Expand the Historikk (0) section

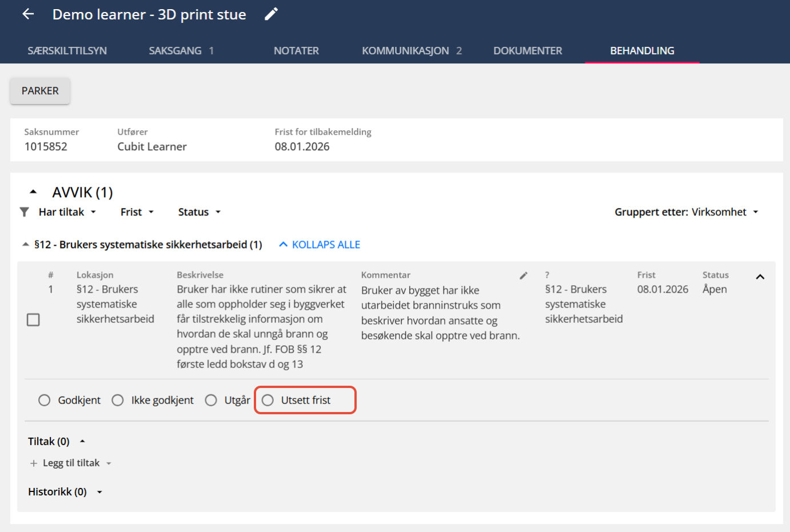(99, 492)
